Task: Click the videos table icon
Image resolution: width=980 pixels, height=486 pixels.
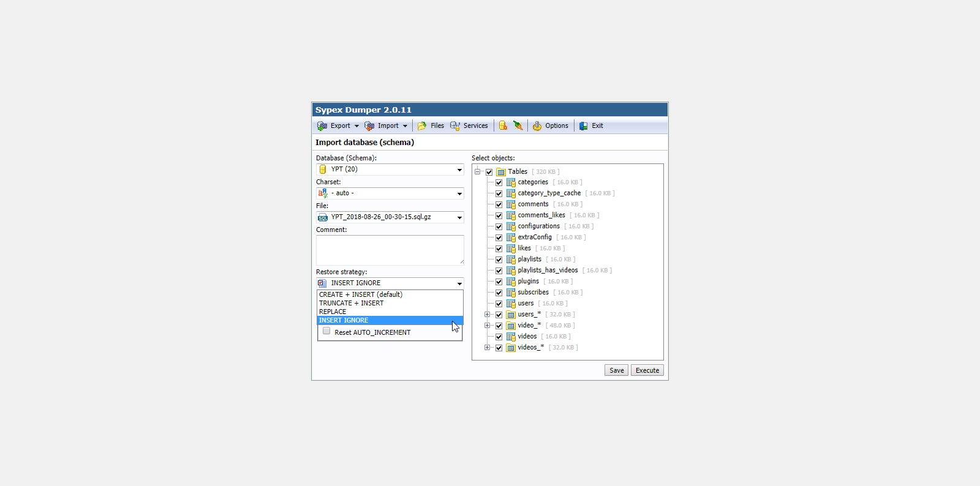Action: [511, 337]
